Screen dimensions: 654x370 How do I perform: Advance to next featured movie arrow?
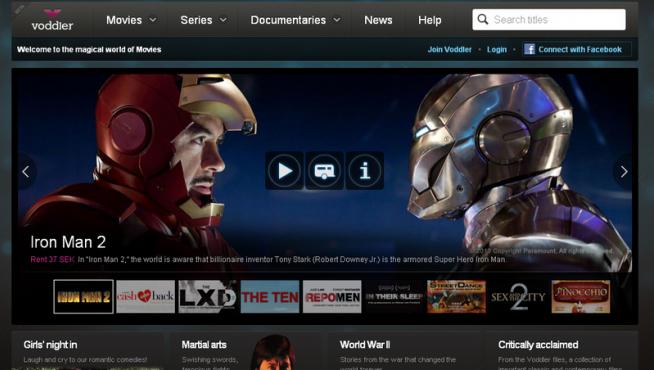[x=624, y=171]
